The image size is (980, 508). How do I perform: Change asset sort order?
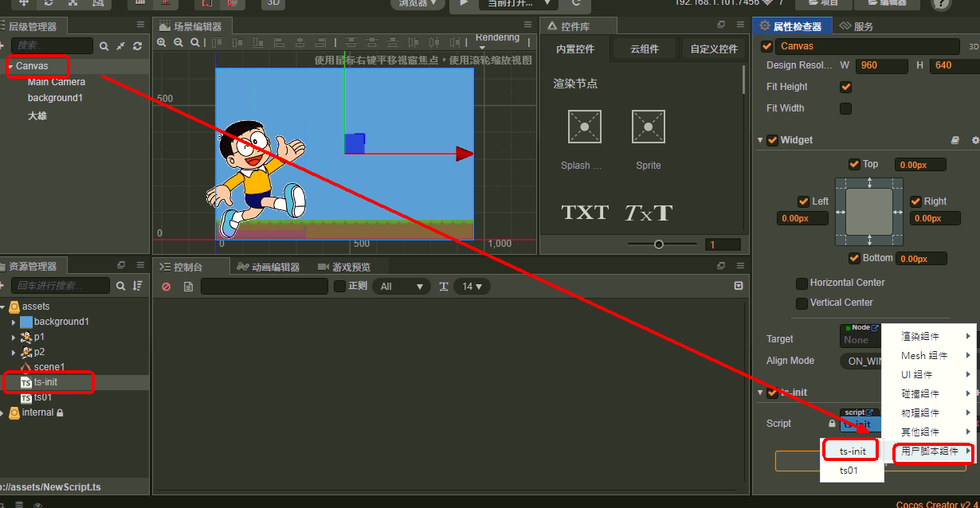tap(139, 286)
